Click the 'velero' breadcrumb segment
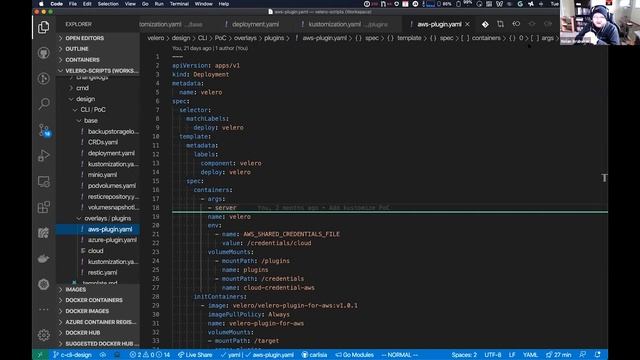 pos(156,38)
